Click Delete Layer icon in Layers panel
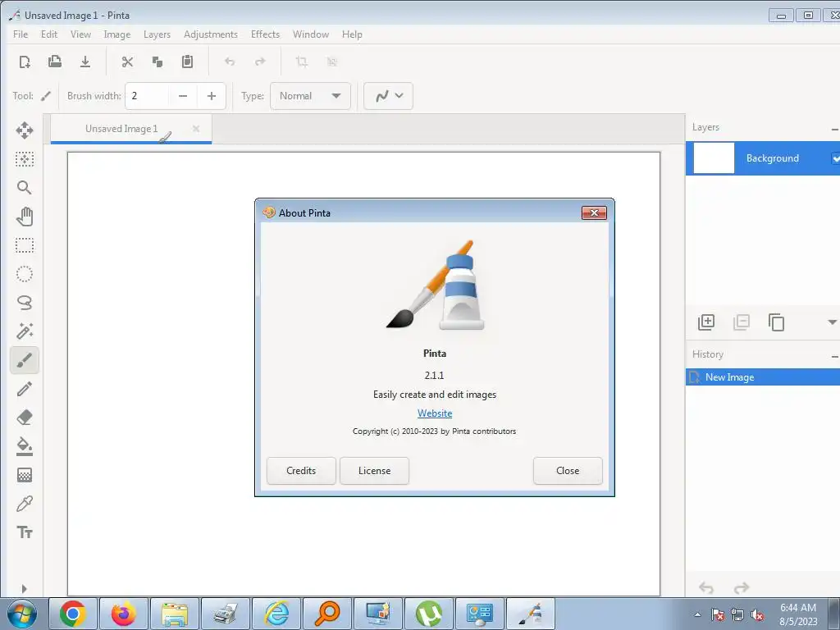Image resolution: width=840 pixels, height=630 pixels. click(x=742, y=322)
